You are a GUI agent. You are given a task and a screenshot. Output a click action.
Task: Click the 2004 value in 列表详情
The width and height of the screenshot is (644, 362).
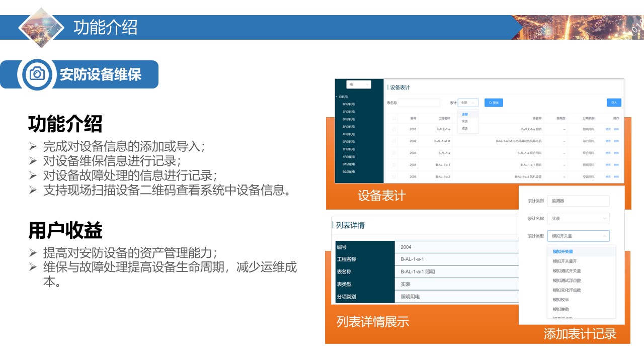pyautogui.click(x=406, y=247)
